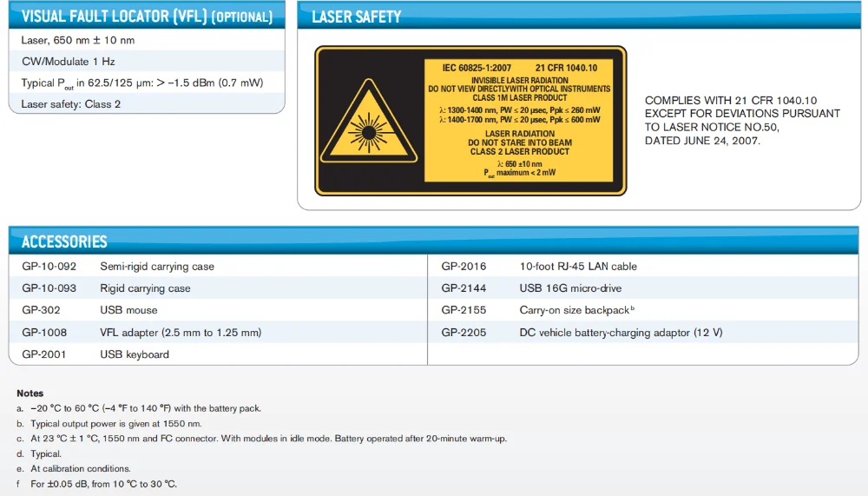This screenshot has height=496, width=868.
Task: Click the '1400-1700 nm' wavelength line
Action: [x=519, y=119]
